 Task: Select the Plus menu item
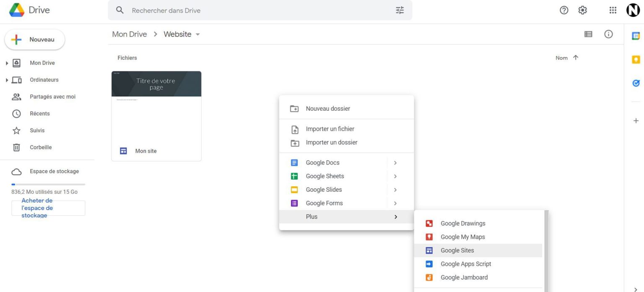pyautogui.click(x=346, y=217)
